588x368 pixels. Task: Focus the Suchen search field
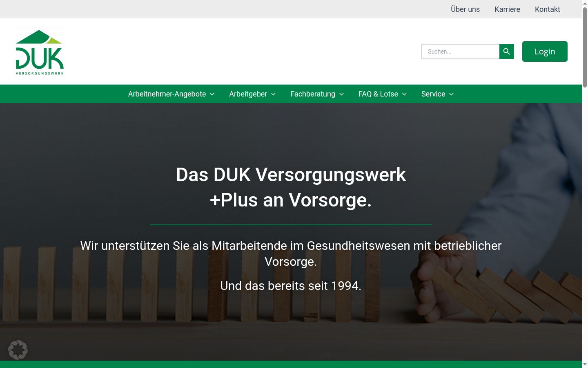pyautogui.click(x=460, y=52)
